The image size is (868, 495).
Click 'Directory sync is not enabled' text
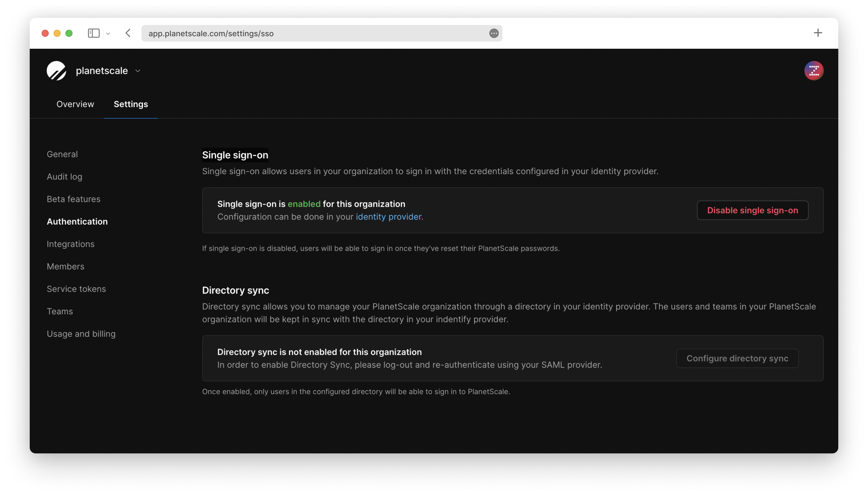(319, 352)
